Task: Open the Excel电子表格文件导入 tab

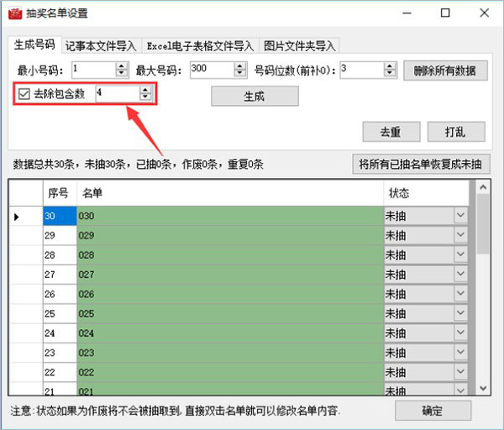Action: click(200, 46)
